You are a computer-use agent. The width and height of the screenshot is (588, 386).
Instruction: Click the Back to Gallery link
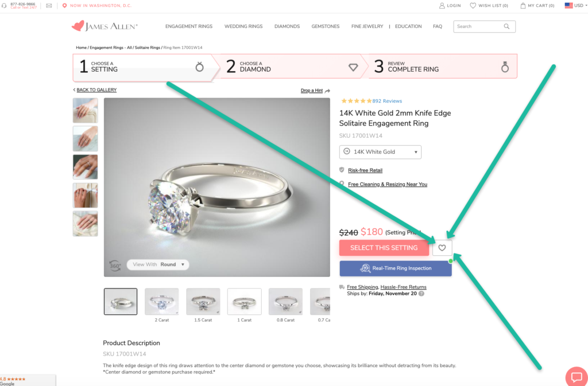(96, 90)
